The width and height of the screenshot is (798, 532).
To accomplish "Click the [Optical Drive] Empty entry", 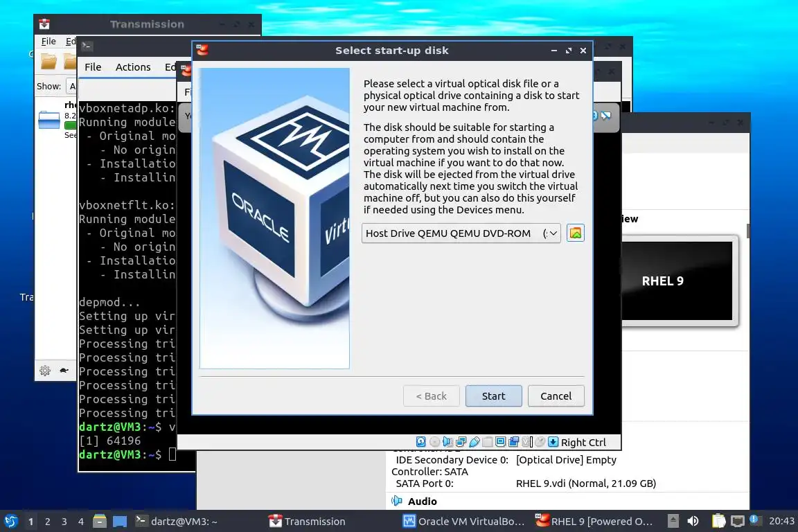I will click(x=566, y=460).
